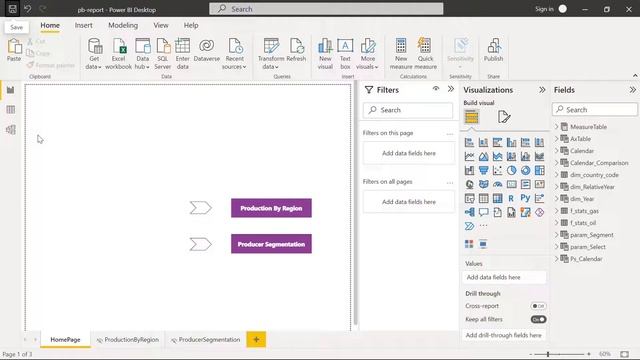Viewport: 640px width, 360px height.
Task: Select the Donut chart visual icon
Action: pyautogui.click(x=525, y=170)
